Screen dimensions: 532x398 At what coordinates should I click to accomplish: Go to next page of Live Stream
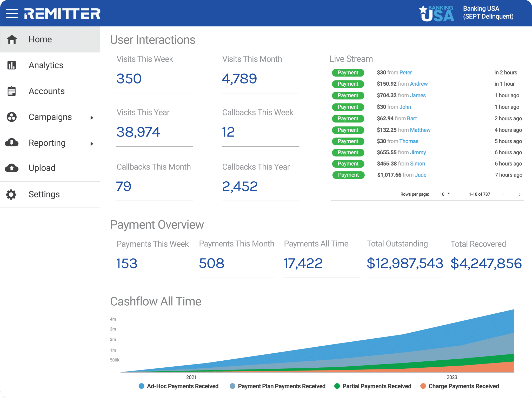pos(519,194)
